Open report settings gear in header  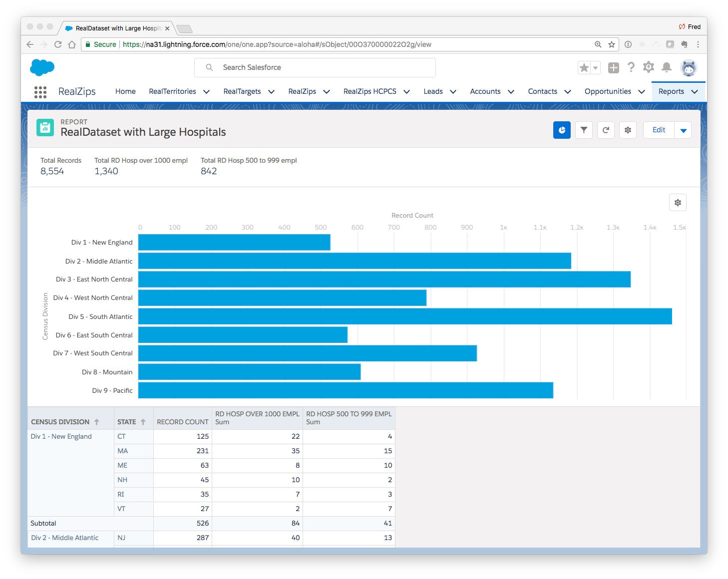point(628,130)
